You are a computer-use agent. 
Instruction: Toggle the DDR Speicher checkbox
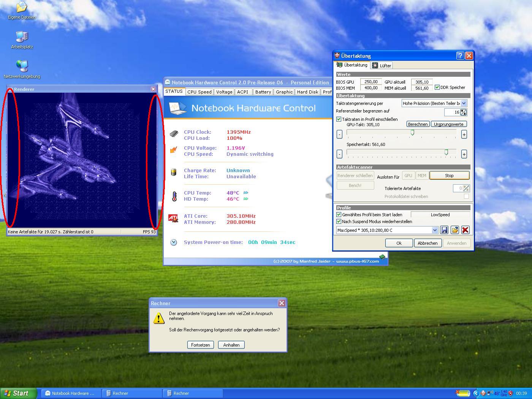pos(437,87)
